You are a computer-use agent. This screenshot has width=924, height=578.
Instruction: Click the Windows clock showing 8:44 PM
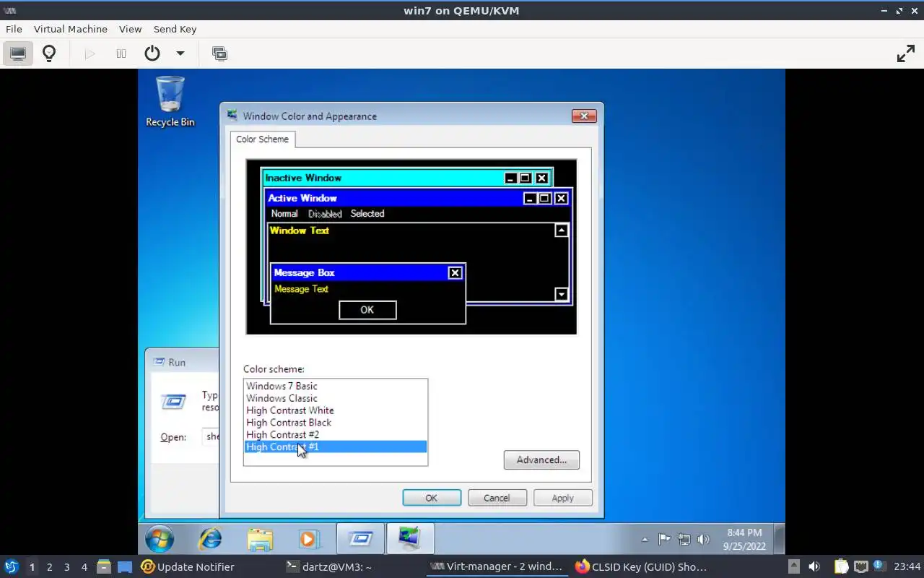pyautogui.click(x=744, y=540)
